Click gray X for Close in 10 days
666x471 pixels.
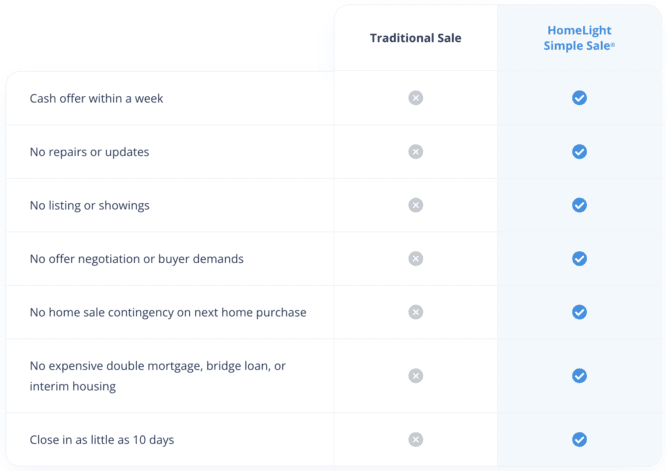pos(416,440)
